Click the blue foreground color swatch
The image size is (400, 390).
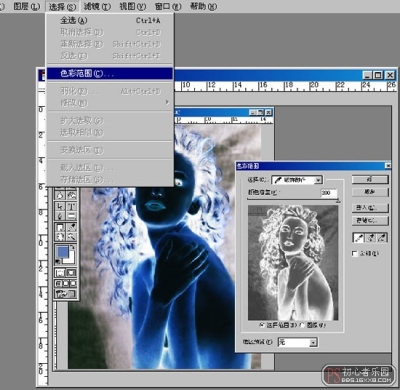[x=62, y=251]
